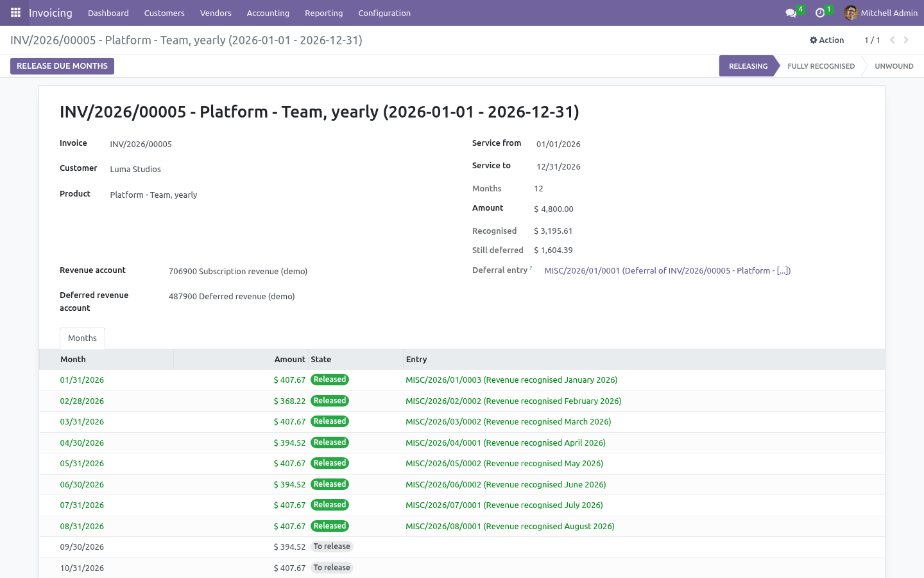Open the activities clock icon
The image size is (924, 578).
click(819, 13)
